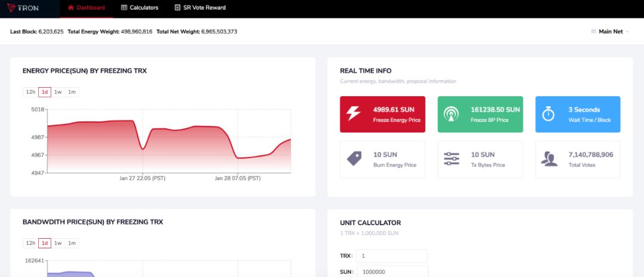
Task: Click the people Total Votes icon
Action: pyautogui.click(x=549, y=159)
